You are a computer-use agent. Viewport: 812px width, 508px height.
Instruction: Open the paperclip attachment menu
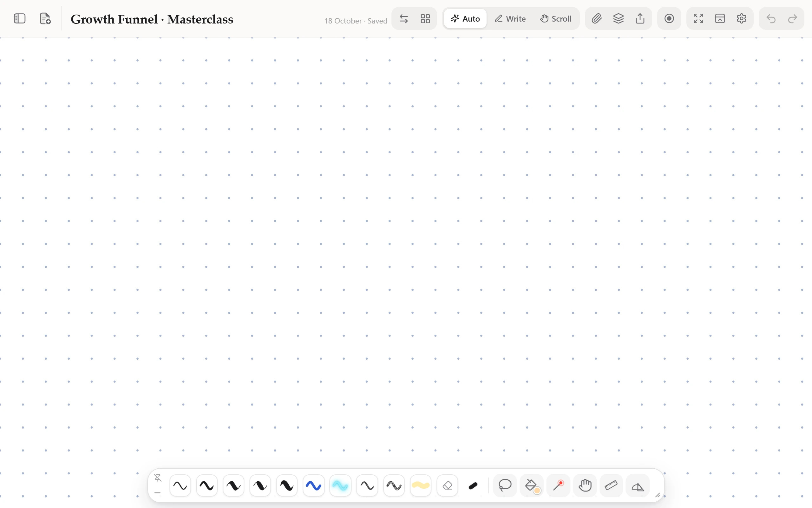596,18
